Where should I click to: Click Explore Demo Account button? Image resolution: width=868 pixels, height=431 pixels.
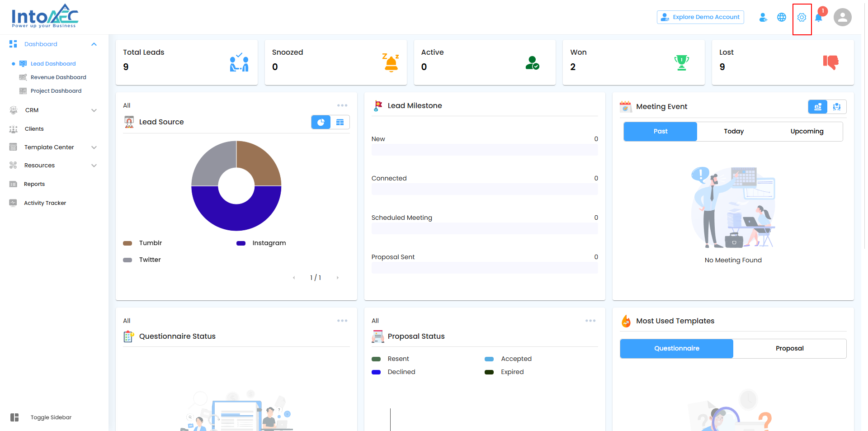pyautogui.click(x=700, y=17)
